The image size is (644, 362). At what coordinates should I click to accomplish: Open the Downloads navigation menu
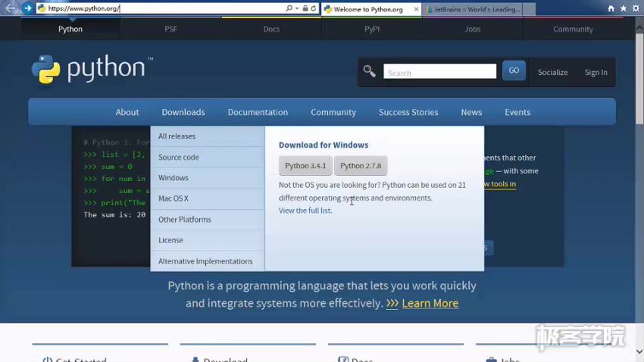(x=183, y=112)
